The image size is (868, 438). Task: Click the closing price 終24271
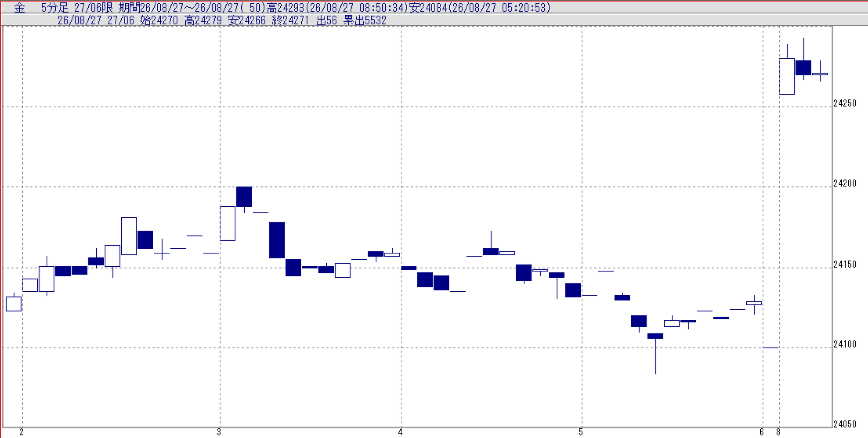(x=291, y=21)
